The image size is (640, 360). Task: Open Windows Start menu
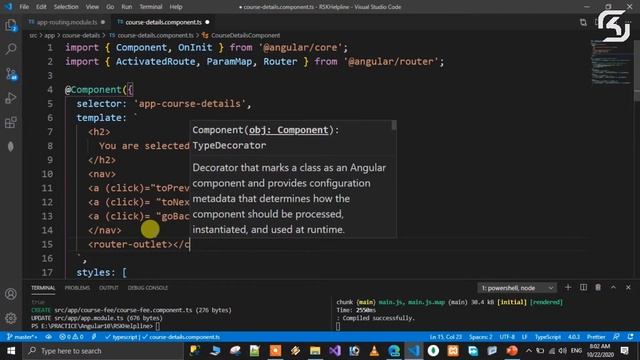tap(11, 351)
